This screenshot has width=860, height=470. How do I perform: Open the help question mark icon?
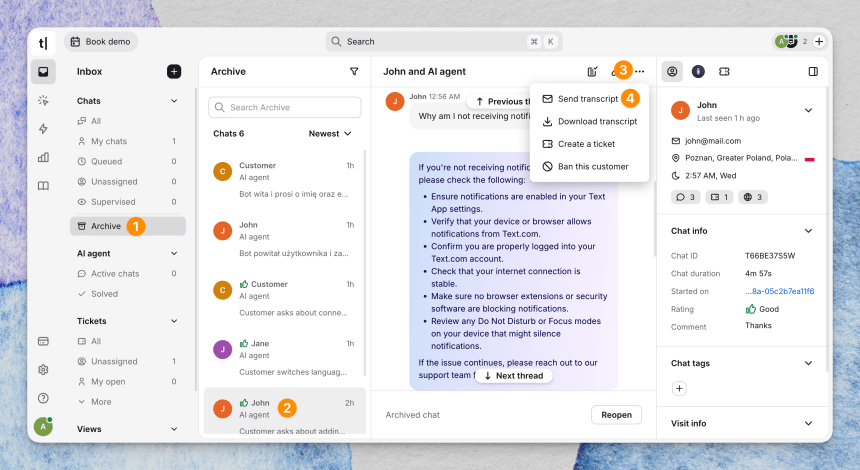pyautogui.click(x=43, y=398)
